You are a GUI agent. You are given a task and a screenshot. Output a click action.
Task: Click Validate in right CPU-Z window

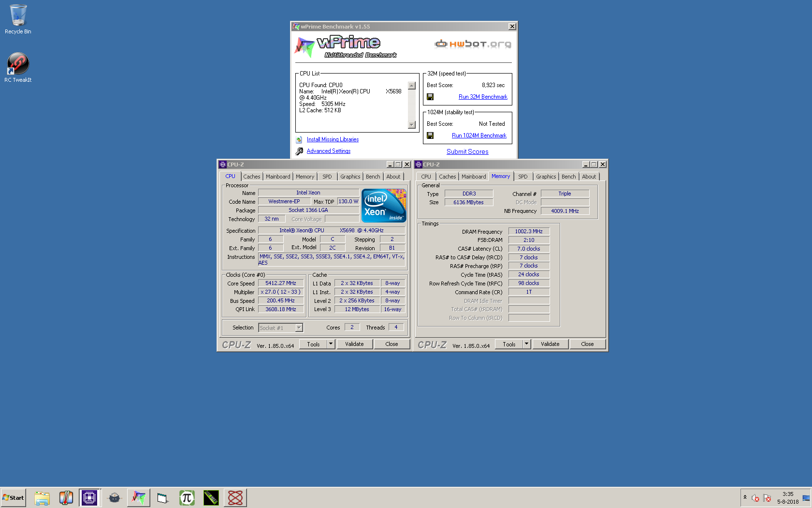point(550,344)
